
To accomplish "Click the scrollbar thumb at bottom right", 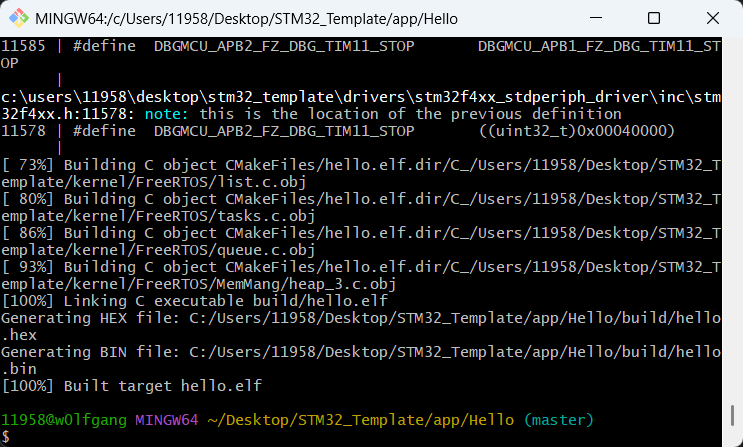I will click(733, 414).
